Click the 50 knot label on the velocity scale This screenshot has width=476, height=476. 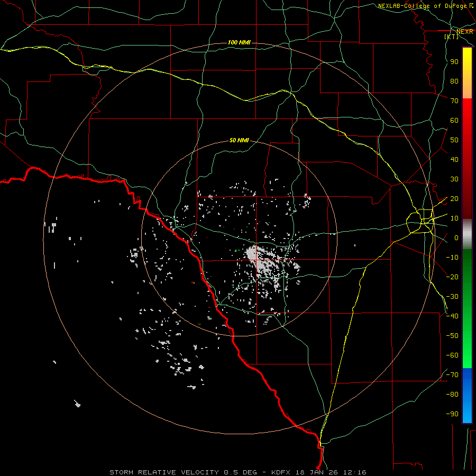[x=454, y=140]
